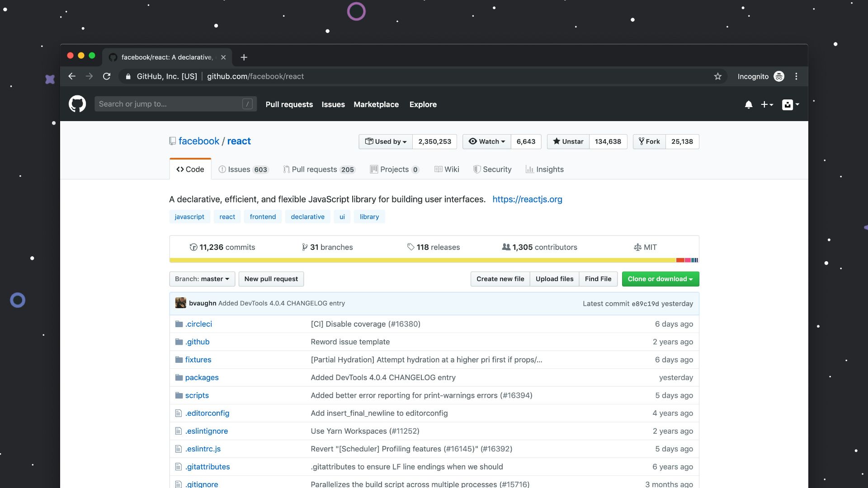Open the Clone or download dropdown
The image size is (868, 488).
(x=660, y=279)
